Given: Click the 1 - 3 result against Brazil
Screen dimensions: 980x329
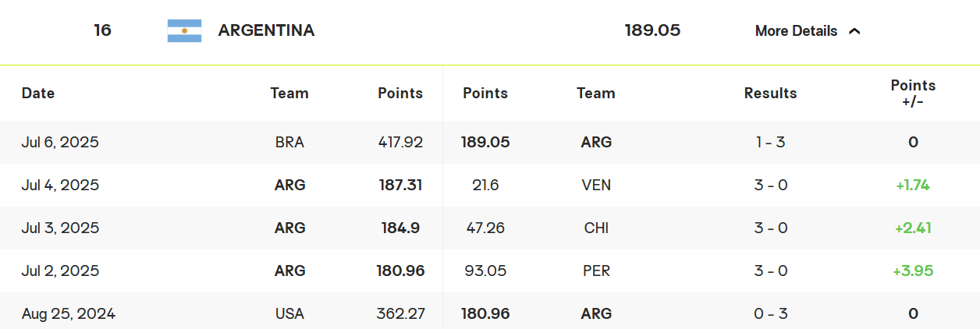Looking at the screenshot, I should (x=770, y=143).
